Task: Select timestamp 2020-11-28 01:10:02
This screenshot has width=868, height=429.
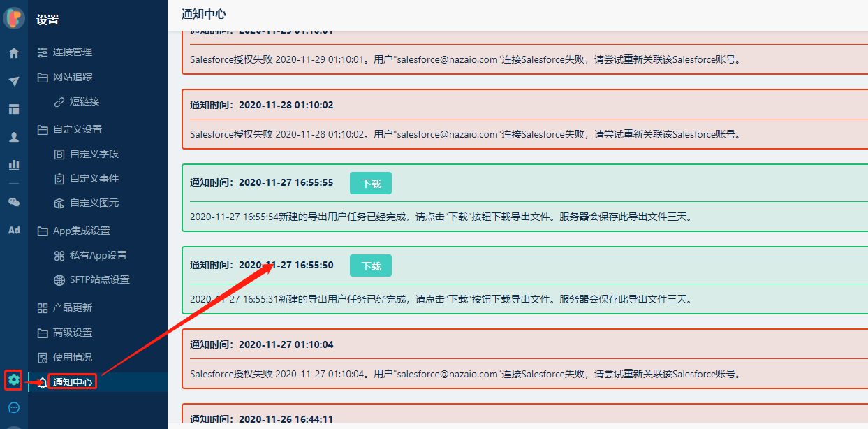Action: (x=286, y=106)
